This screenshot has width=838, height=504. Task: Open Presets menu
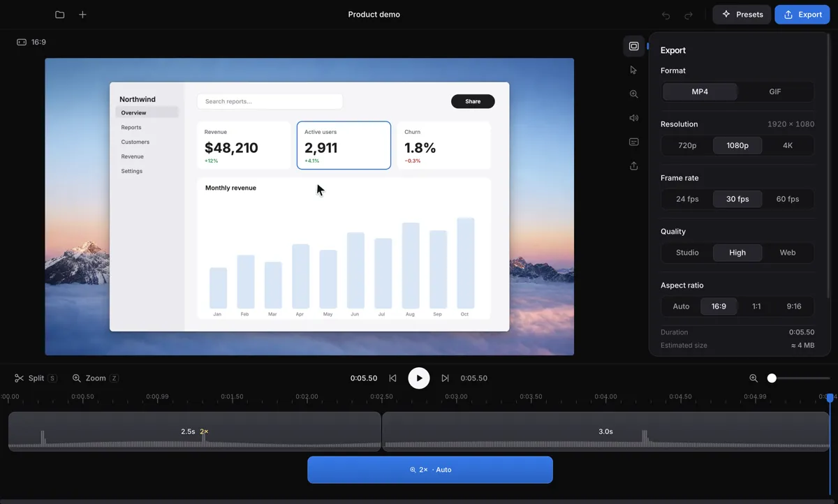[742, 15]
